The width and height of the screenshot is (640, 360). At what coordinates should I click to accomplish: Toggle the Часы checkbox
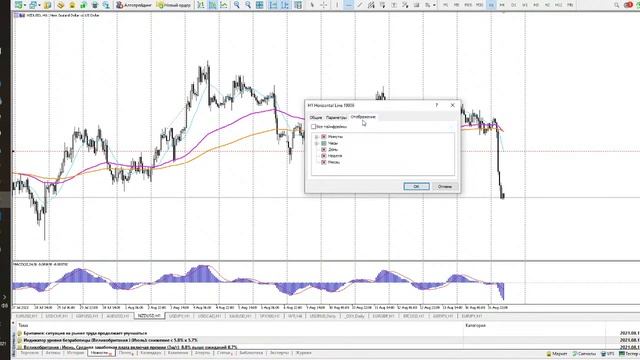point(324,143)
